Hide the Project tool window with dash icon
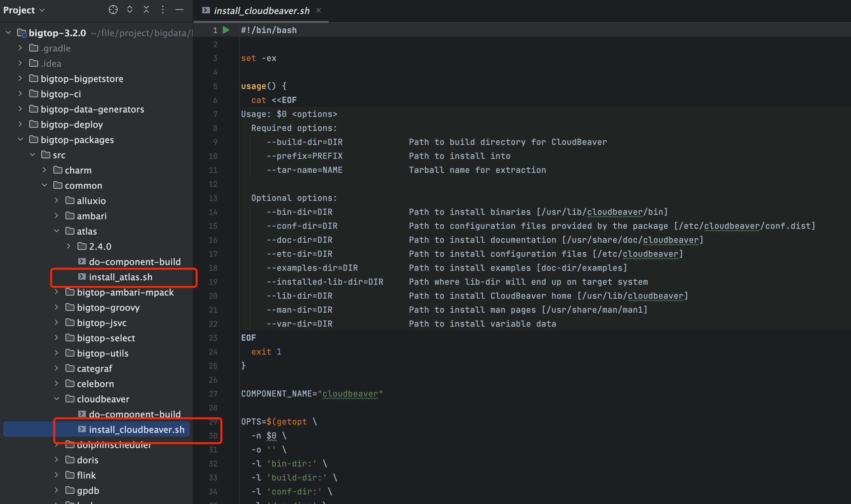 179,10
